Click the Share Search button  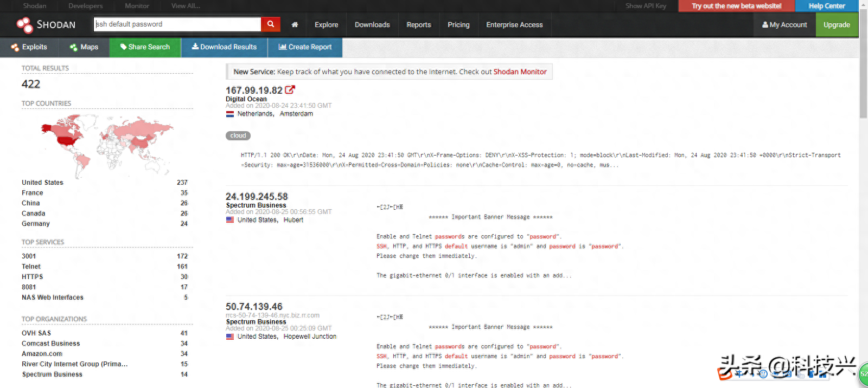(145, 47)
